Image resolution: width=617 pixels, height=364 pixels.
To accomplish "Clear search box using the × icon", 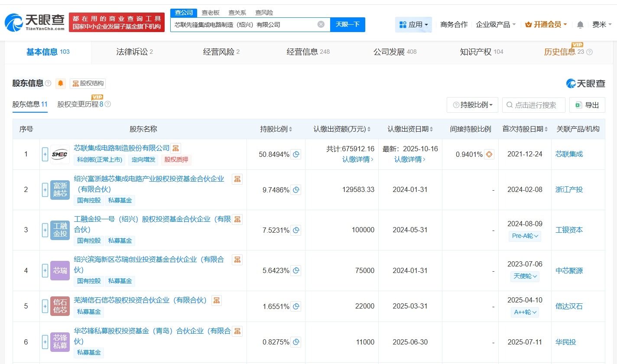I will click(321, 24).
